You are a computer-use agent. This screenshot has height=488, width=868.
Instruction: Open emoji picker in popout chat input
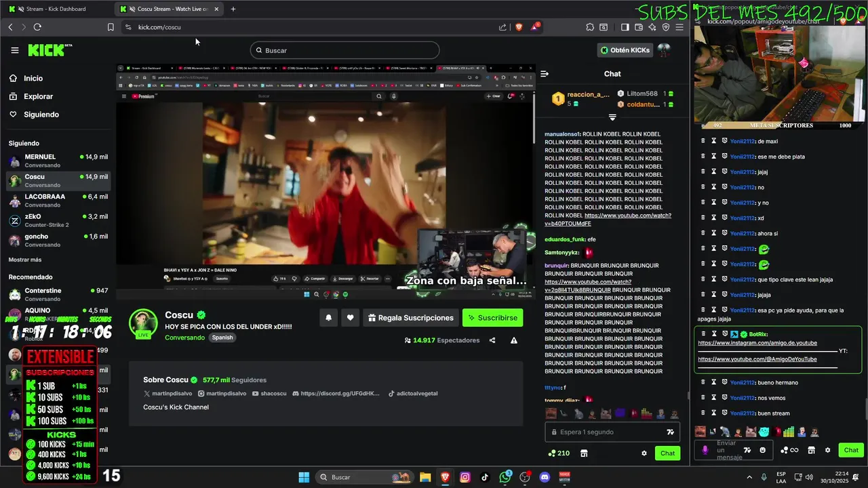763,450
